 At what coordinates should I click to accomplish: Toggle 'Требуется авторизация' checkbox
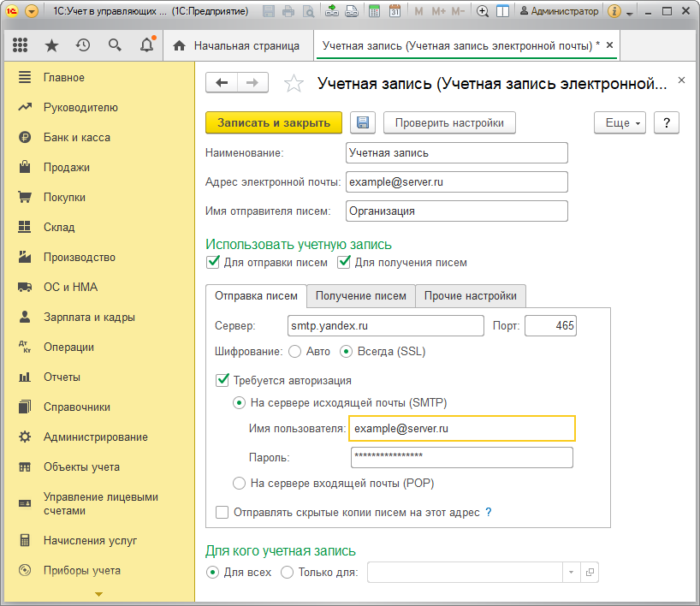(223, 380)
